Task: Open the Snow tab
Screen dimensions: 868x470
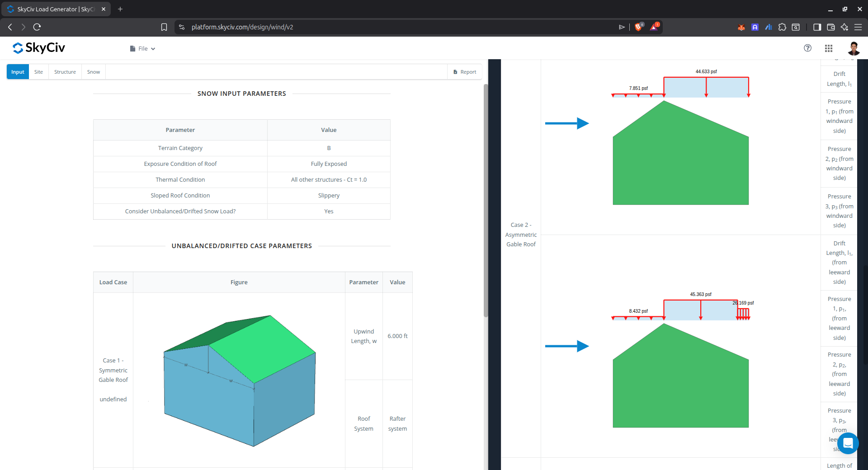Action: click(94, 72)
